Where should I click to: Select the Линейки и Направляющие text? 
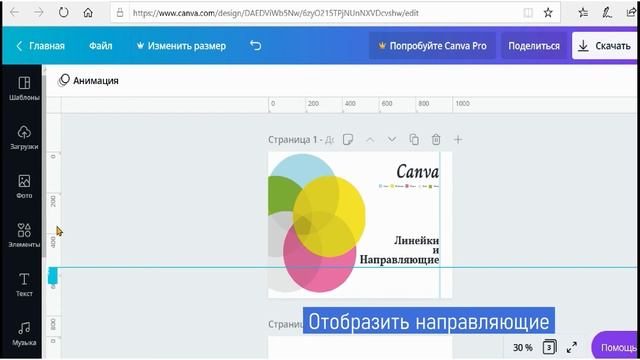coord(400,250)
